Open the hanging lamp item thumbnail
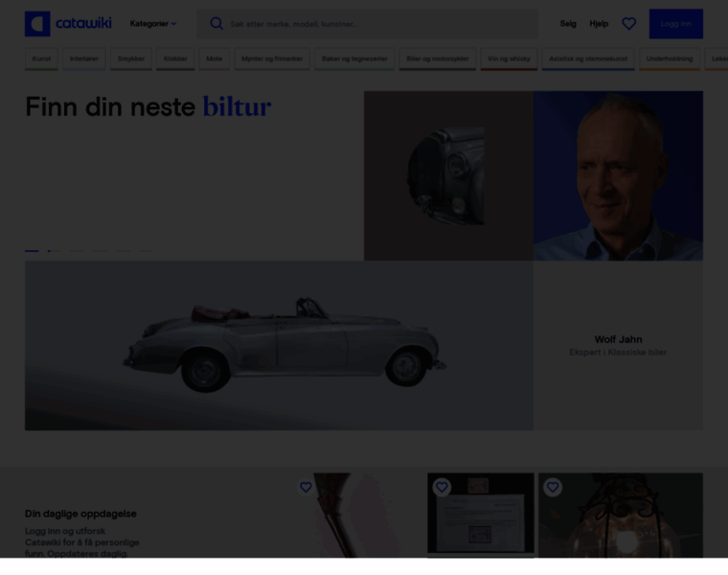 [621, 515]
